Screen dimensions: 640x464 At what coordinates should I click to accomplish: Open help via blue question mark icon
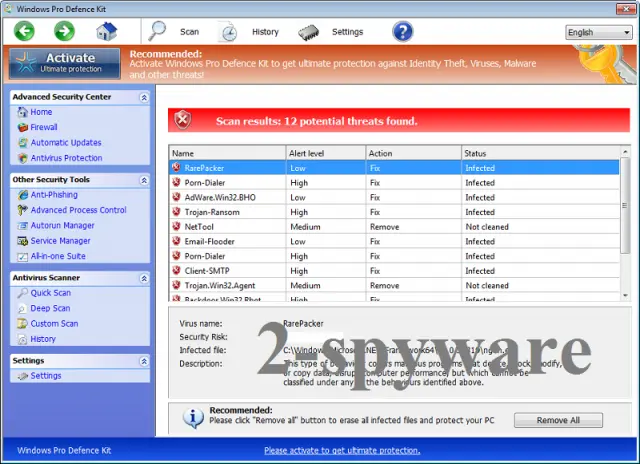403,31
